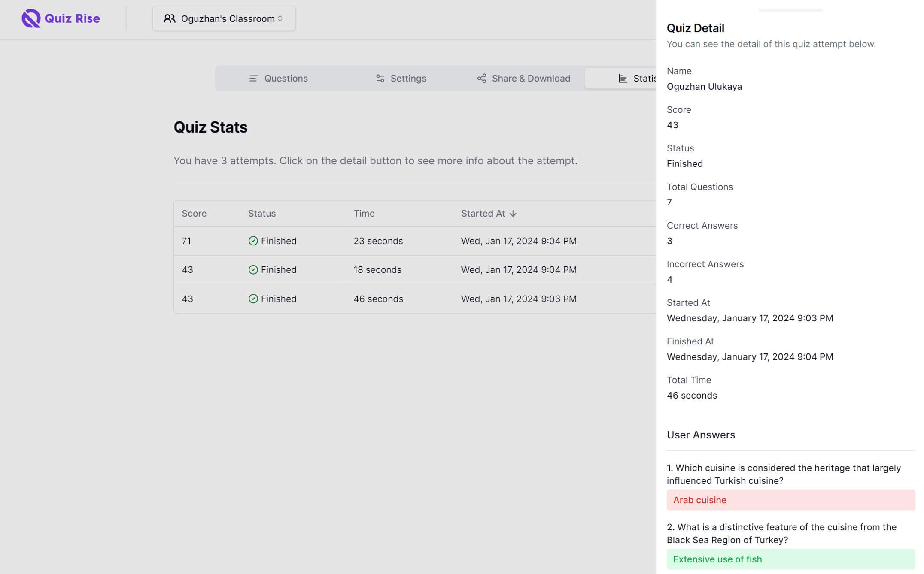This screenshot has width=924, height=574.
Task: Sort the table by the Started At column
Action: click(483, 214)
